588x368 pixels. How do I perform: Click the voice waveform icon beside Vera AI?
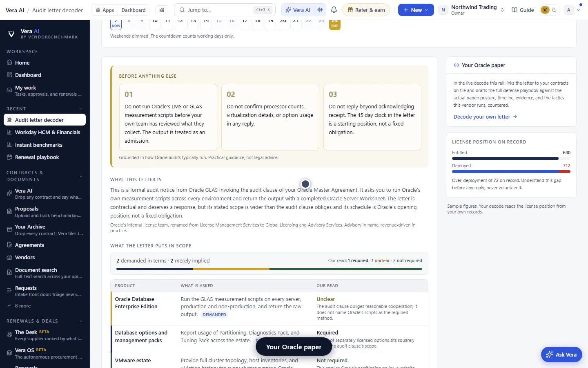tap(321, 10)
